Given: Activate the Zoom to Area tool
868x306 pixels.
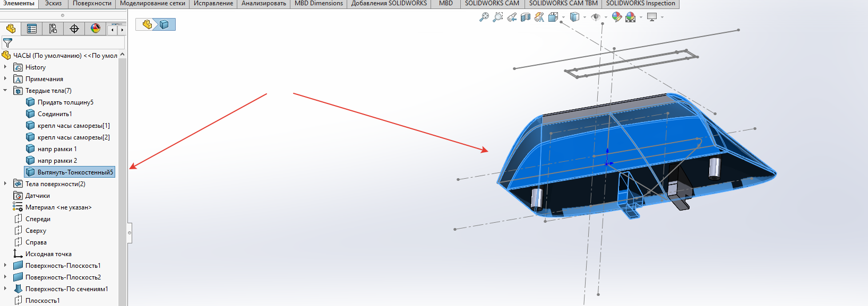Looking at the screenshot, I should click(497, 17).
